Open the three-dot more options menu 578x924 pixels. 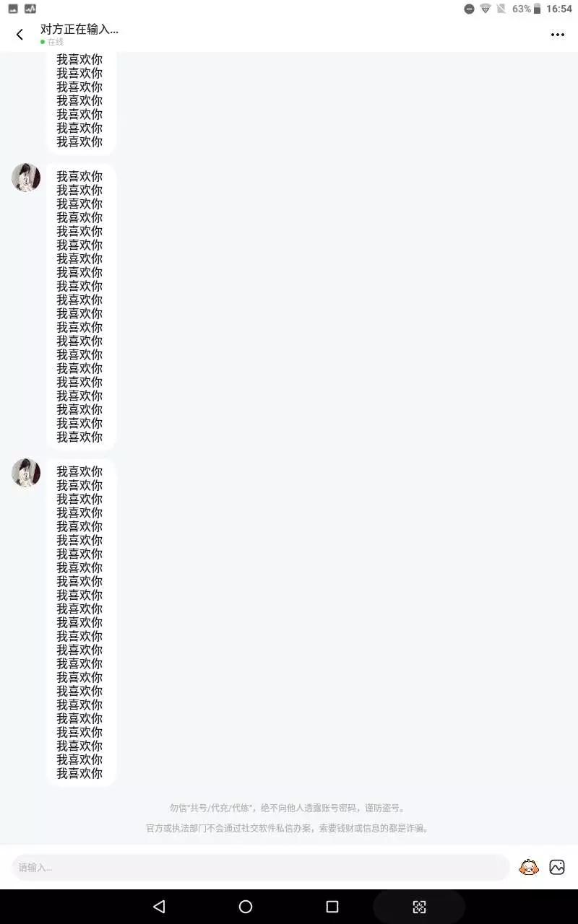click(x=557, y=35)
